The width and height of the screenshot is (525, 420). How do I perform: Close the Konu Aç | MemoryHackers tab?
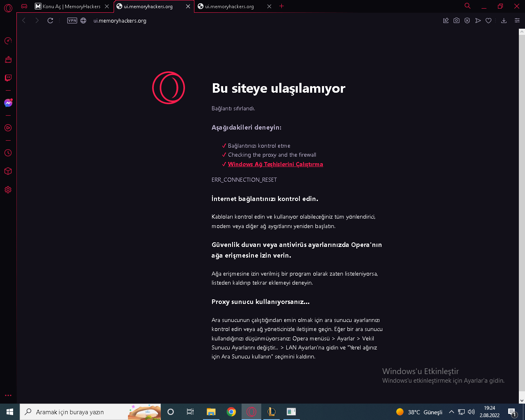click(107, 7)
